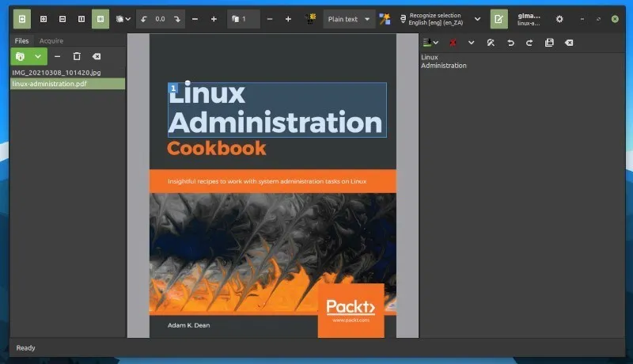Rotate the page left with curved arrow
The height and width of the screenshot is (364, 633).
point(145,18)
